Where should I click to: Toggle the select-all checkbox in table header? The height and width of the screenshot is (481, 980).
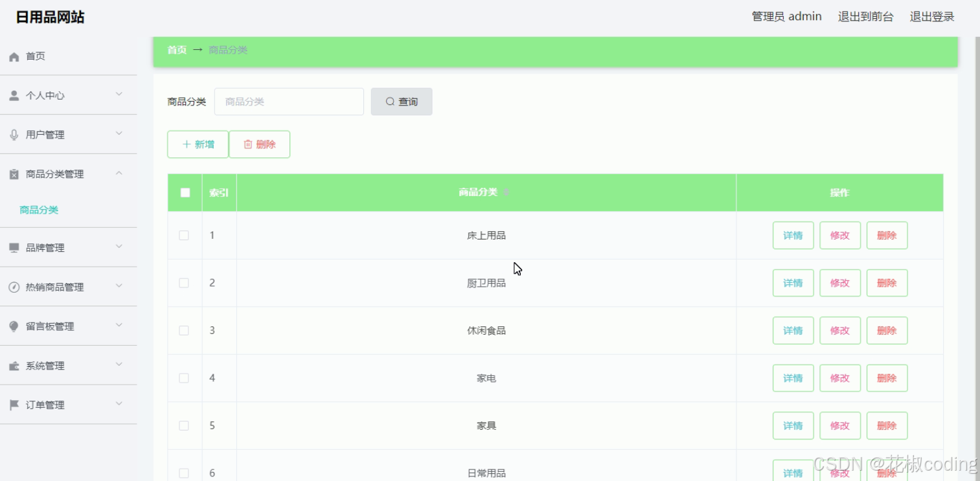tap(185, 192)
